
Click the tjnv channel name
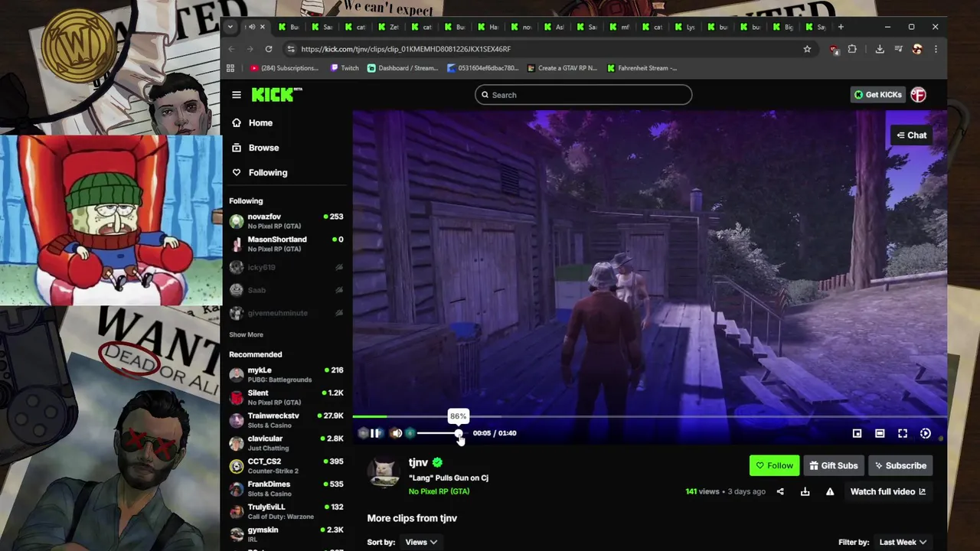coord(418,462)
